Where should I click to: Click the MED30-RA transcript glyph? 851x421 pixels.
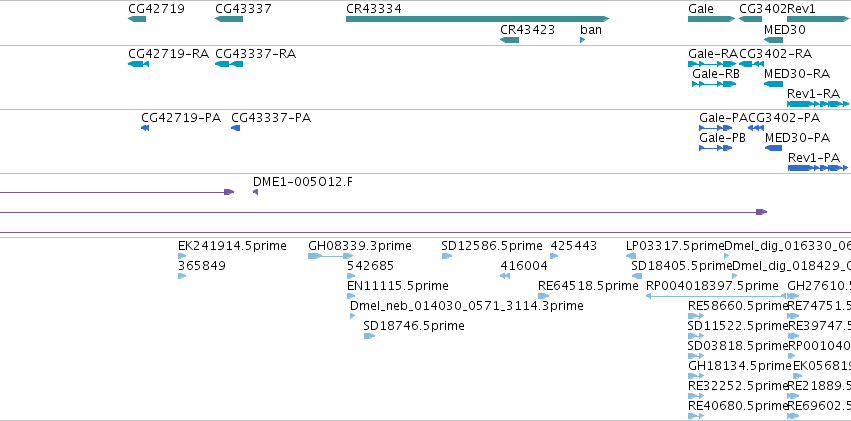tap(773, 84)
